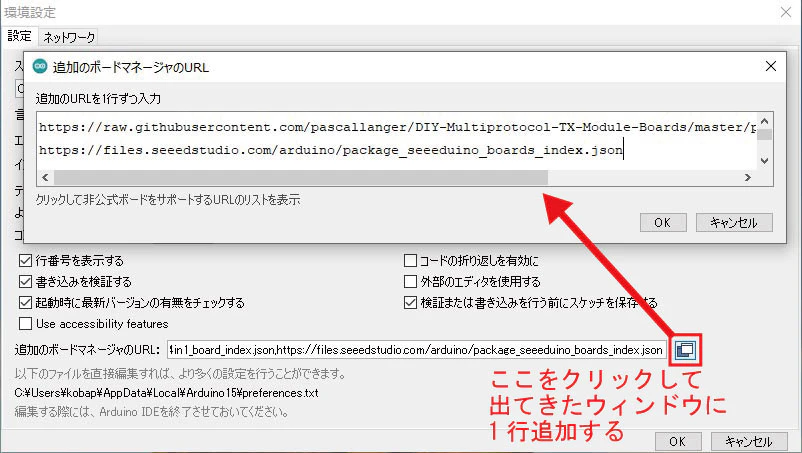802x453 pixels.
Task: Click the vertical scrollbar up arrow
Action: pyautogui.click(x=765, y=121)
